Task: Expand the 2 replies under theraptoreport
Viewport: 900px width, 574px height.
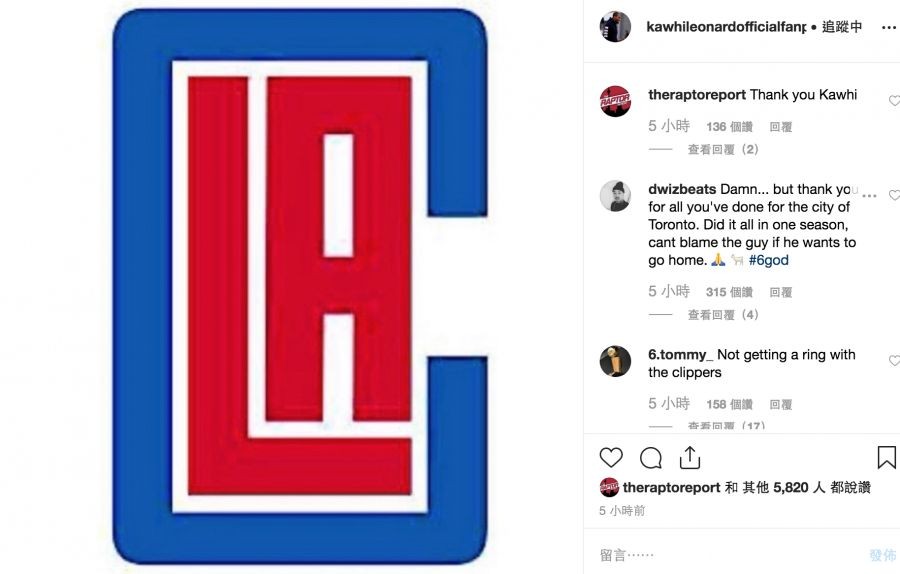Action: [x=723, y=149]
